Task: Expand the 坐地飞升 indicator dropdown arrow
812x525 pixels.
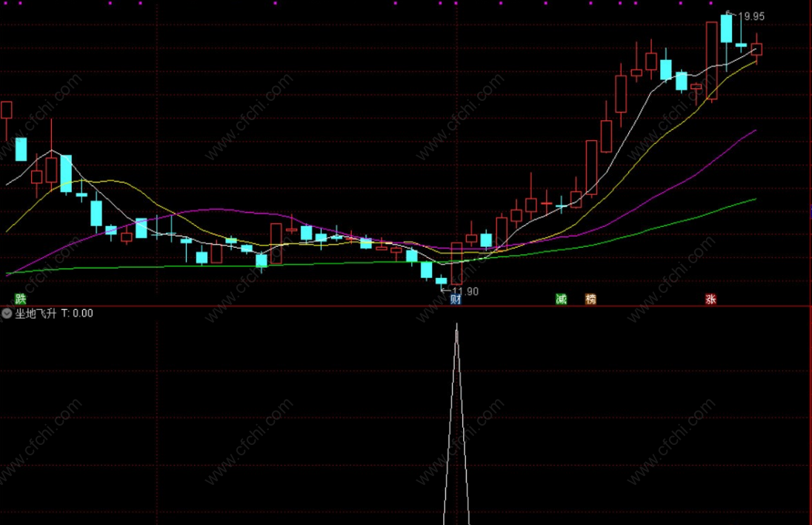Action: pos(7,313)
